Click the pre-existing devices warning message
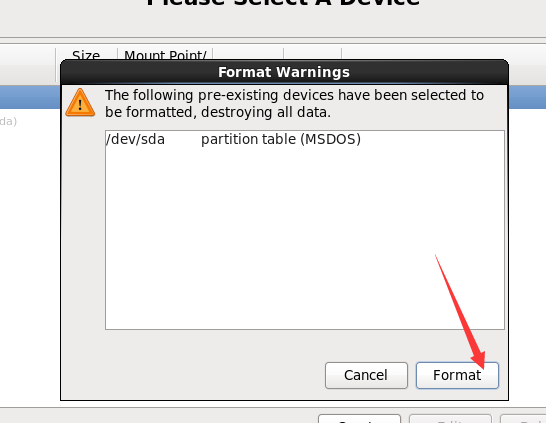Image resolution: width=546 pixels, height=423 pixels. pos(294,103)
